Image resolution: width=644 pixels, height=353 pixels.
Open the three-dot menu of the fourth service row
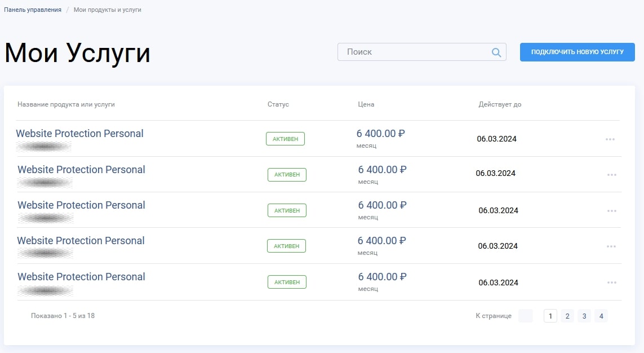(611, 246)
